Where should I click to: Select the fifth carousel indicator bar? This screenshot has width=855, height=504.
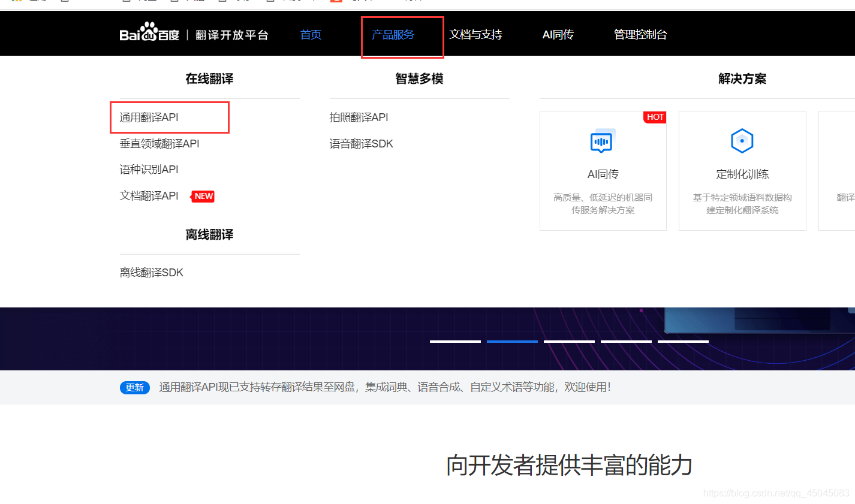click(x=683, y=342)
